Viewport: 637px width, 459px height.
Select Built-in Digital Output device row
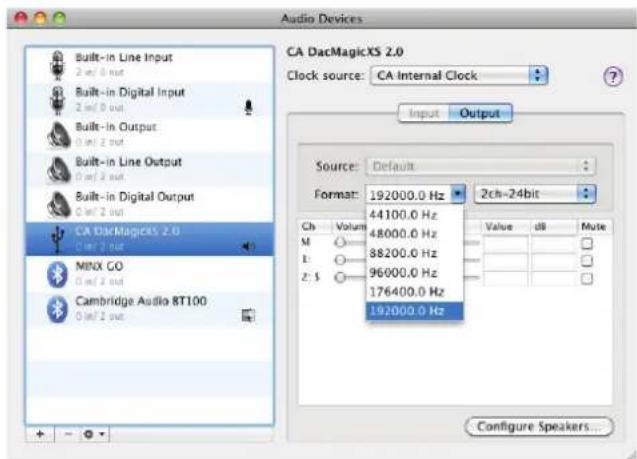click(150, 205)
